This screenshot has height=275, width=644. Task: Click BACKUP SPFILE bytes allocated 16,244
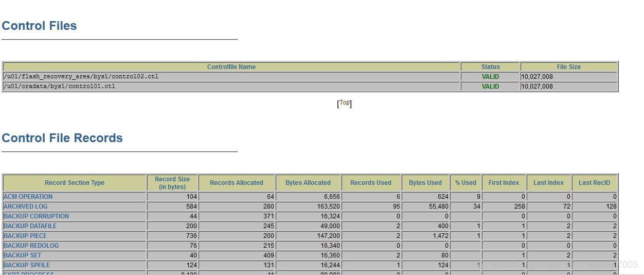pos(329,265)
